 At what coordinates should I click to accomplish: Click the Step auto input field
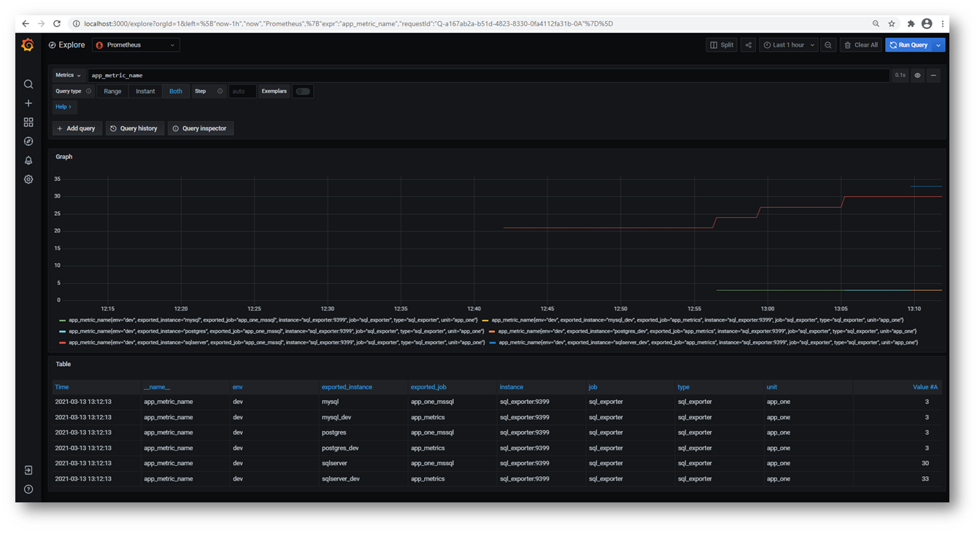242,91
